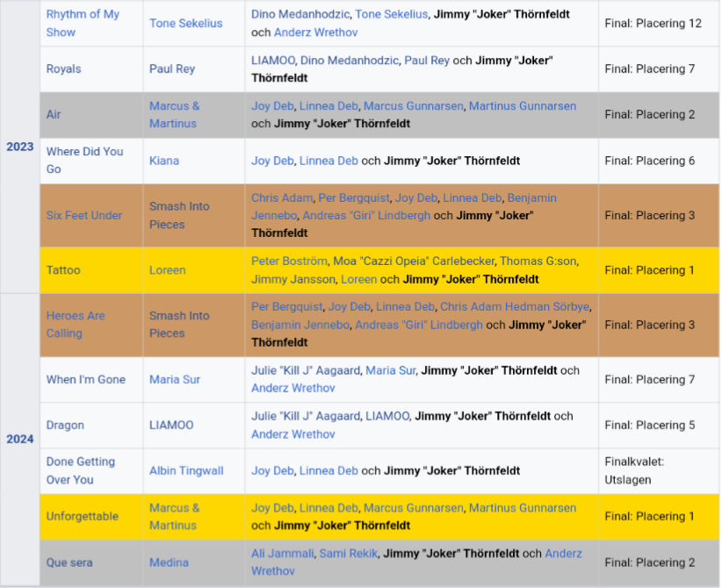Select Final: Placering 2 in Que sera row

649,563
